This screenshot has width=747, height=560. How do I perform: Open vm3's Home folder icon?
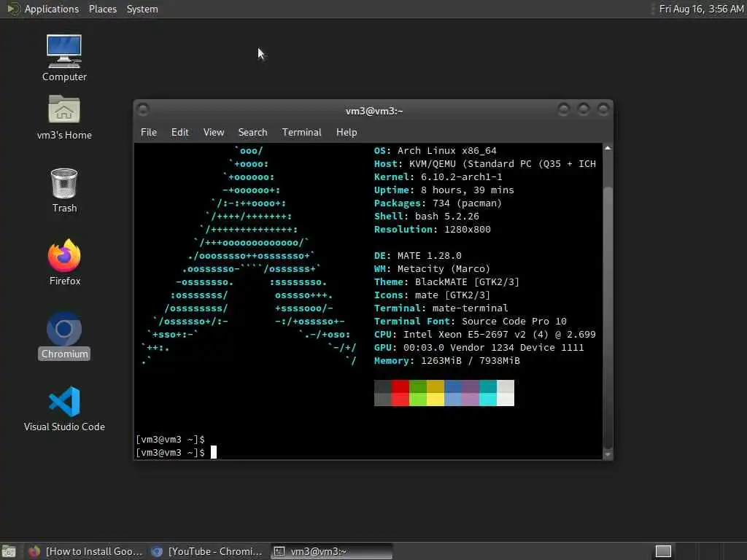coord(64,117)
